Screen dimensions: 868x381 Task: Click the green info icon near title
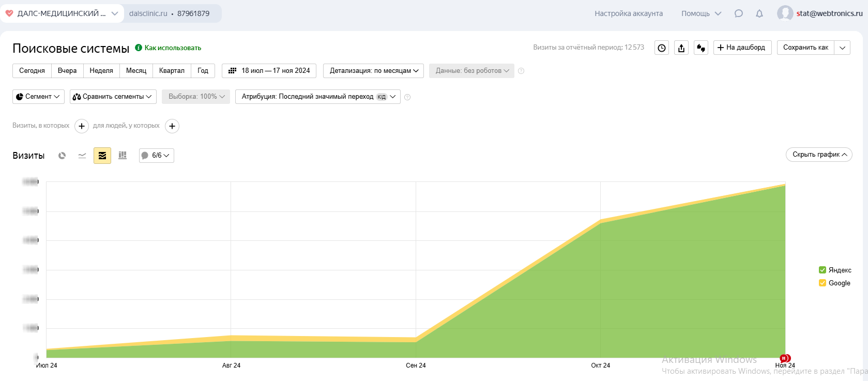pyautogui.click(x=139, y=48)
